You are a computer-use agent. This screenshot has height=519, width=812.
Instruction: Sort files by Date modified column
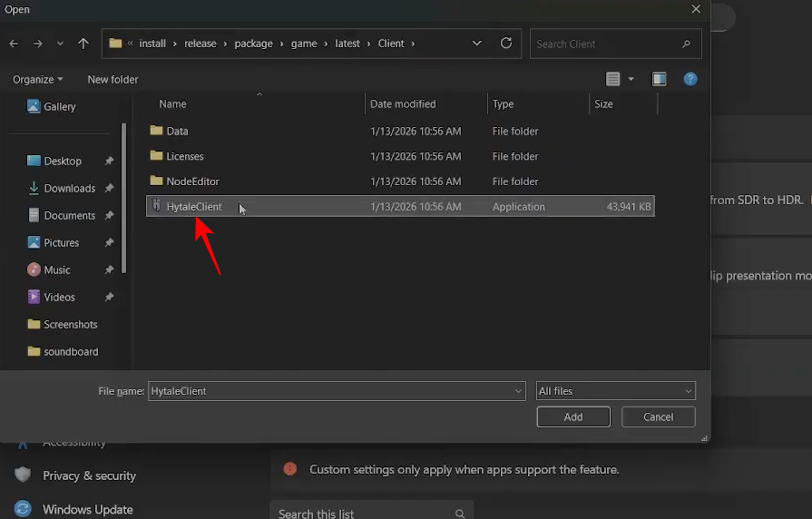click(x=403, y=104)
